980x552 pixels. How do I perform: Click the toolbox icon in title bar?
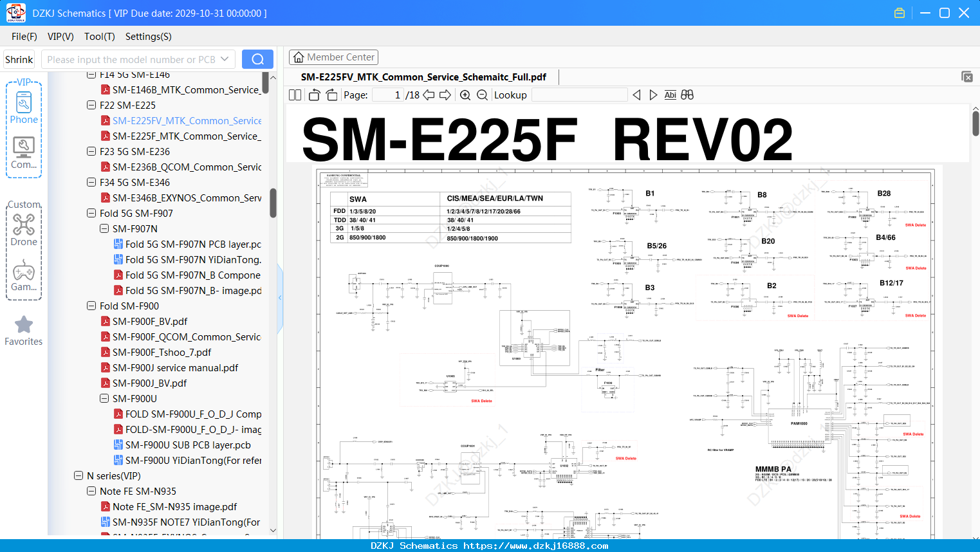point(900,13)
